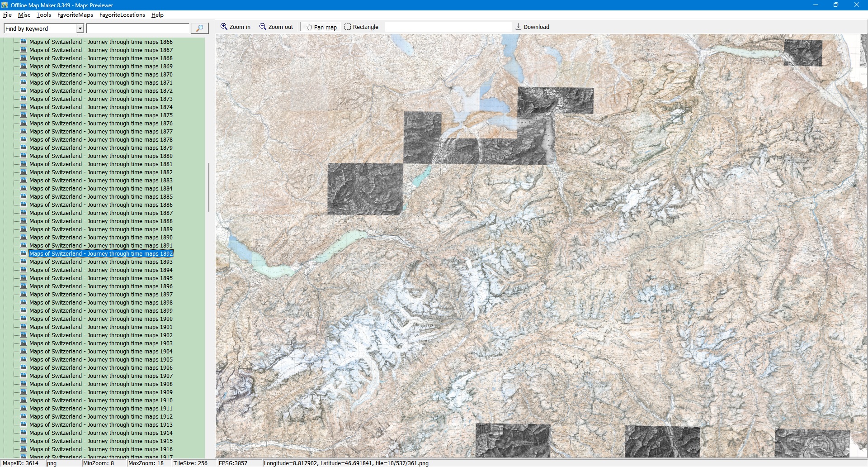
Task: Click the Download arrow icon
Action: click(x=519, y=27)
